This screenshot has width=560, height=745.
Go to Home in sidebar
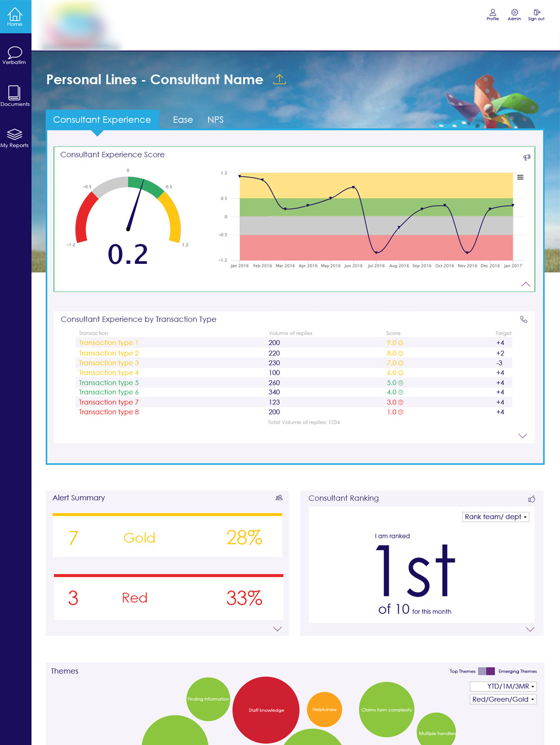15,17
